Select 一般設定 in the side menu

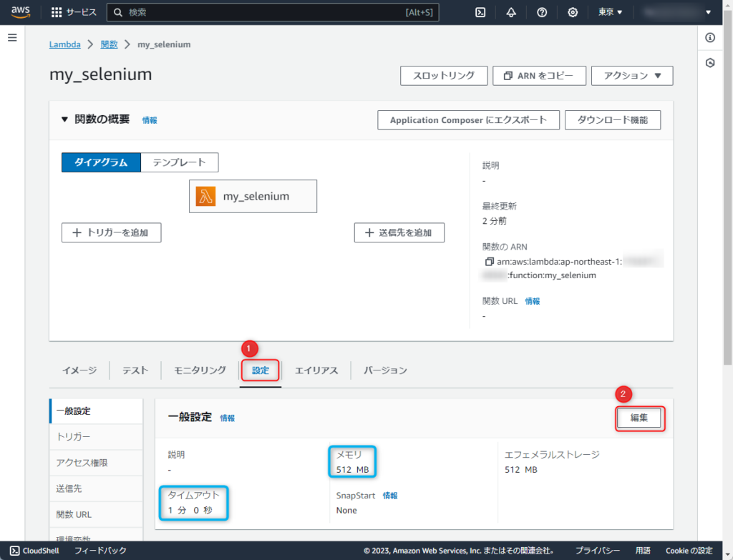pyautogui.click(x=97, y=411)
